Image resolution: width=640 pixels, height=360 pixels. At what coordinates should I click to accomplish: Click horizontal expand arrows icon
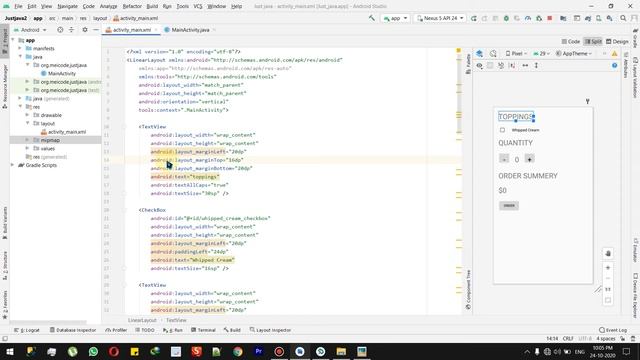tap(525, 65)
